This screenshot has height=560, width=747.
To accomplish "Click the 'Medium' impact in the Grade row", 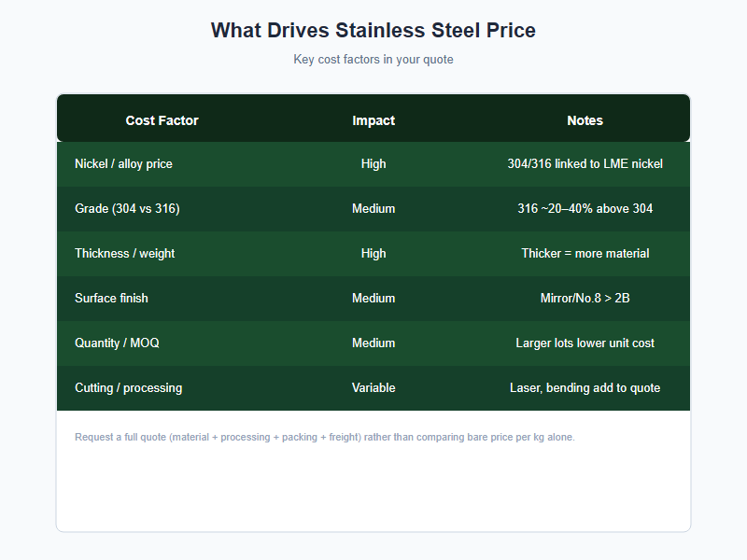I will pyautogui.click(x=373, y=208).
